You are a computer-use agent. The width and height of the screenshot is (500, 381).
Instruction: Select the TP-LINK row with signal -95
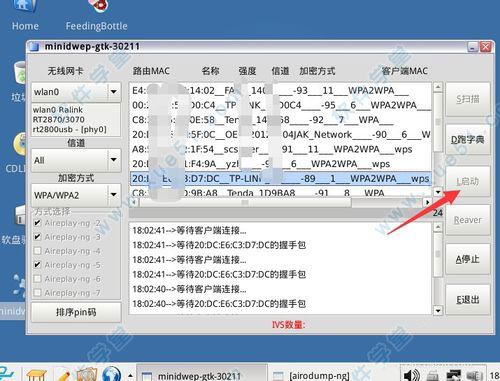coord(281,105)
